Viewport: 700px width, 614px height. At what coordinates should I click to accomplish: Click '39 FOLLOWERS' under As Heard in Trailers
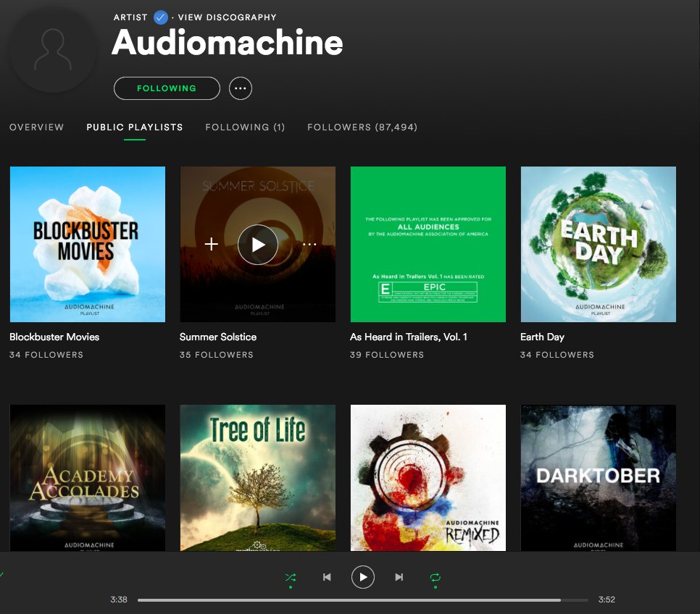[x=387, y=355]
